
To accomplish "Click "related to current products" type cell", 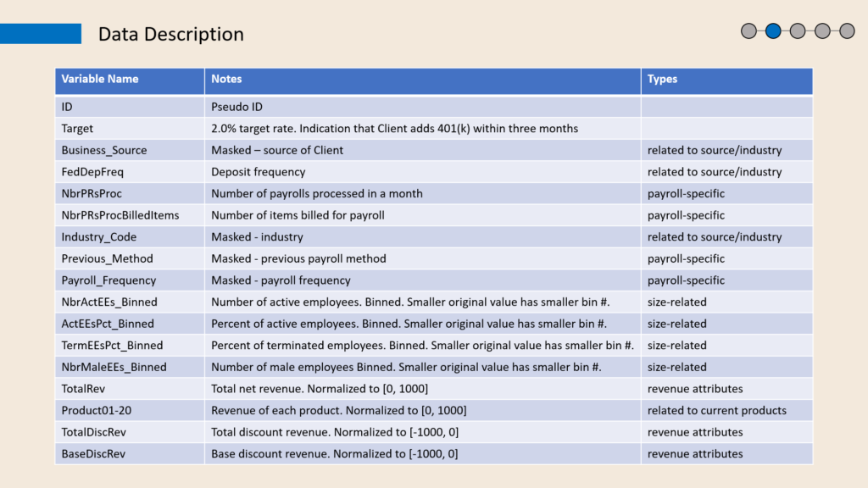I will (x=716, y=411).
